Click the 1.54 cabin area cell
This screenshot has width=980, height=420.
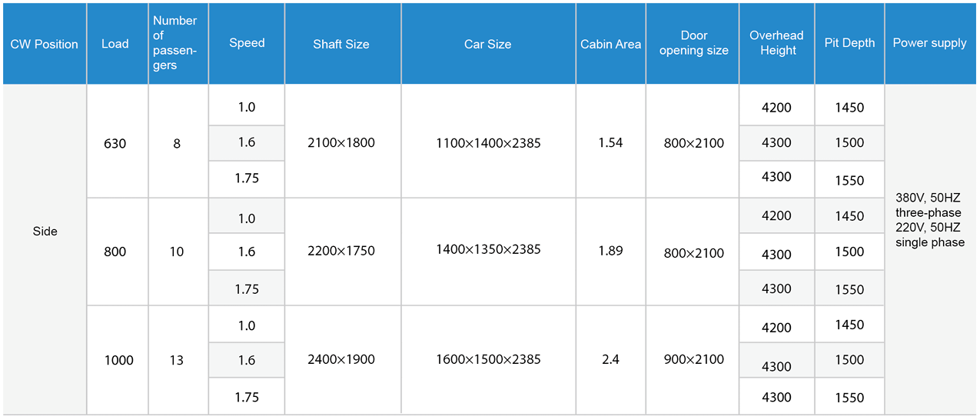pyautogui.click(x=610, y=142)
